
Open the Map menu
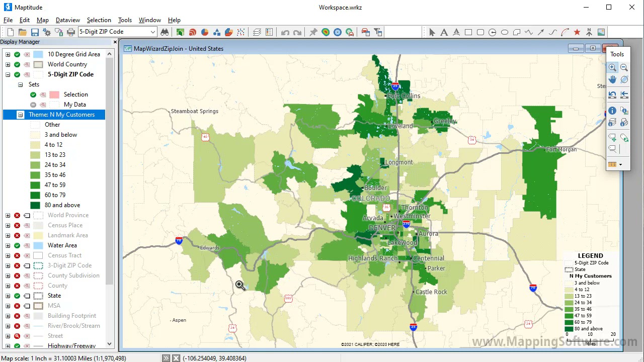pyautogui.click(x=43, y=20)
